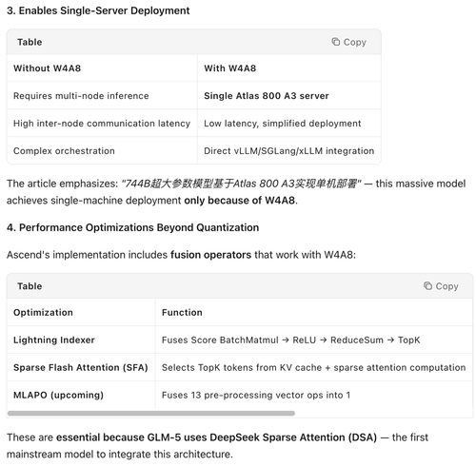Viewport: 476px width, 466px height.
Task: Click the 'Lightning Indexer' row label
Action: tap(54, 340)
